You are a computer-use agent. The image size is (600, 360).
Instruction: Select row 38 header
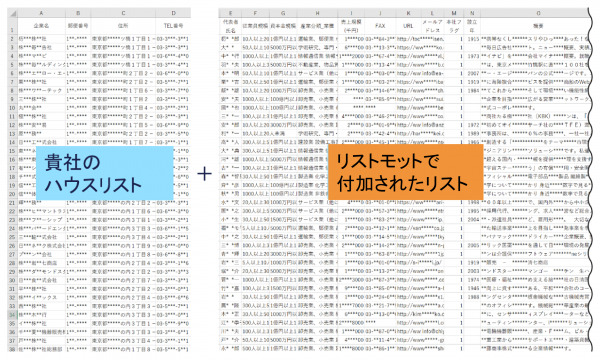coord(12,349)
